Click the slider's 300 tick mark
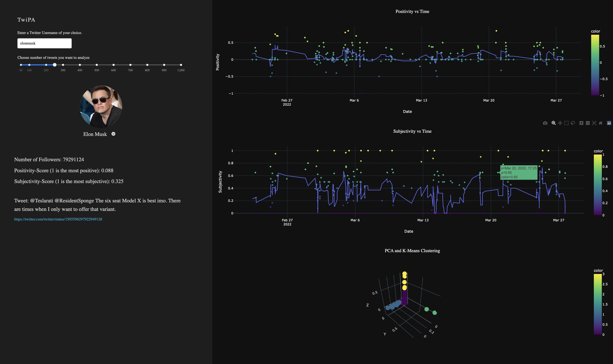Viewport: 613px width, 364px height. [x=63, y=65]
